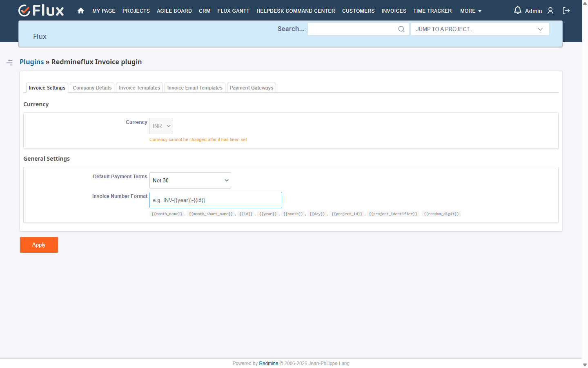Click the Plugins breadcrumb link
588x368 pixels.
pyautogui.click(x=31, y=62)
